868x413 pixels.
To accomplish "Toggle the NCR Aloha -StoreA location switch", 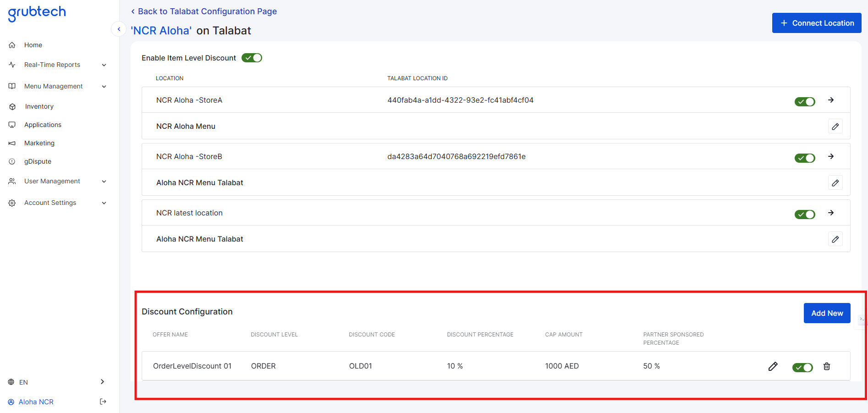I will click(805, 101).
